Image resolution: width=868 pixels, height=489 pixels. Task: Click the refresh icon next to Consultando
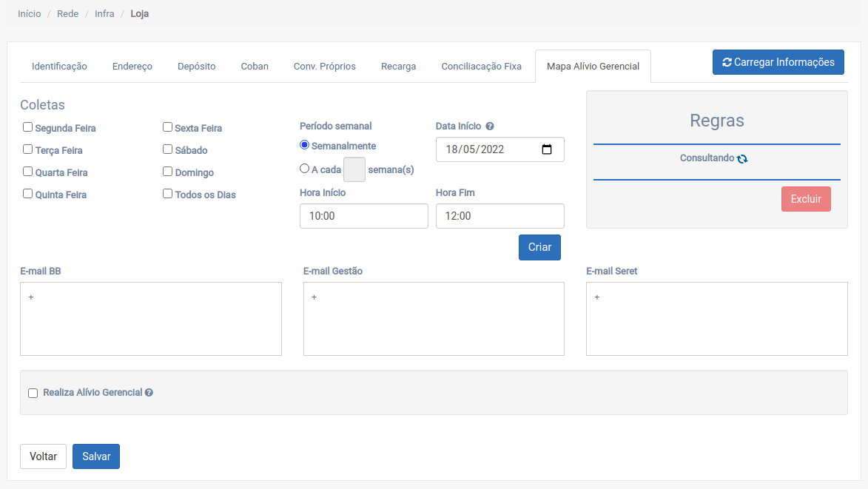742,158
